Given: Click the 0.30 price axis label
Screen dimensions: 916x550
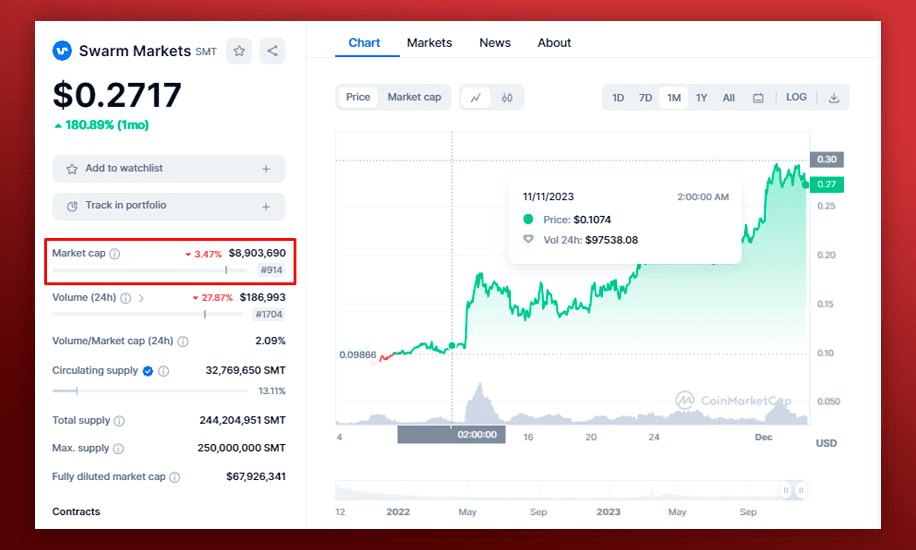Looking at the screenshot, I should click(827, 159).
